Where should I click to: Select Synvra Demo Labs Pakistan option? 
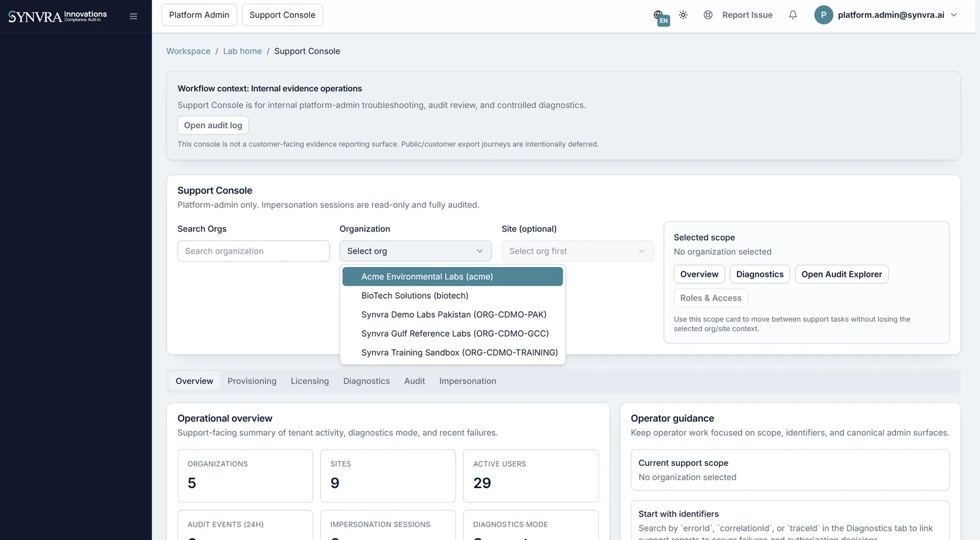click(x=453, y=315)
